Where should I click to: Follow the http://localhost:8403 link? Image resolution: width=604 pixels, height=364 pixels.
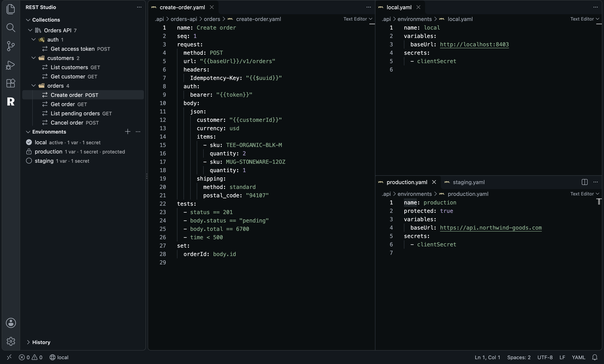tap(474, 44)
